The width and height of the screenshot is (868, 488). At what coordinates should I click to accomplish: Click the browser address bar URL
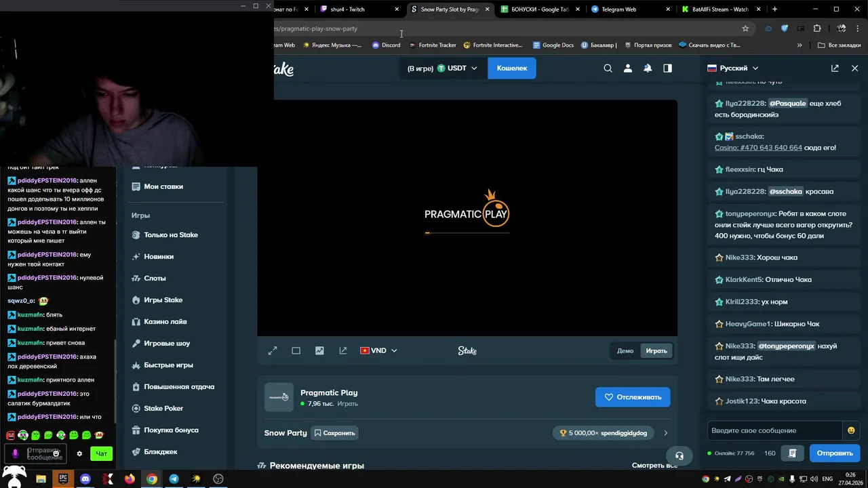pyautogui.click(x=316, y=28)
